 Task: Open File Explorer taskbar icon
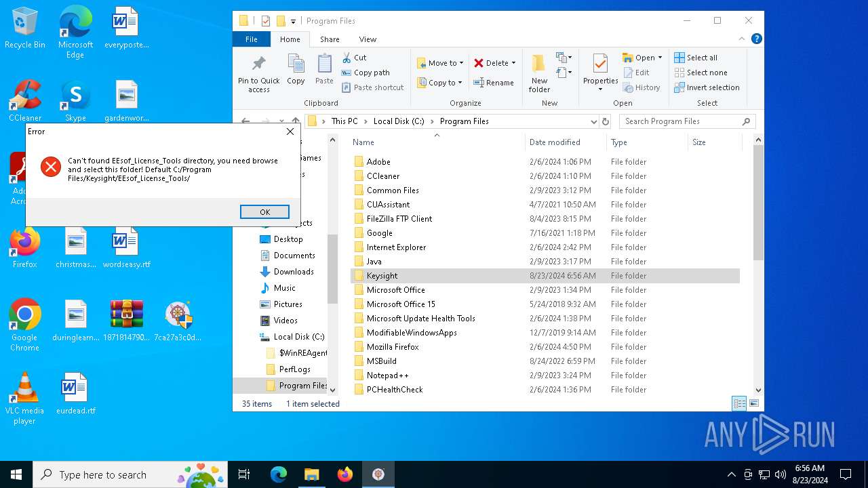pyautogui.click(x=311, y=474)
